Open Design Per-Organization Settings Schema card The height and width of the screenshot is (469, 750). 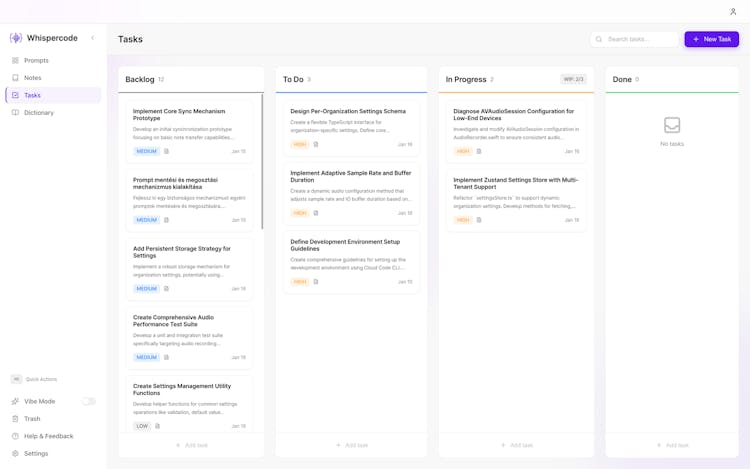pyautogui.click(x=348, y=111)
